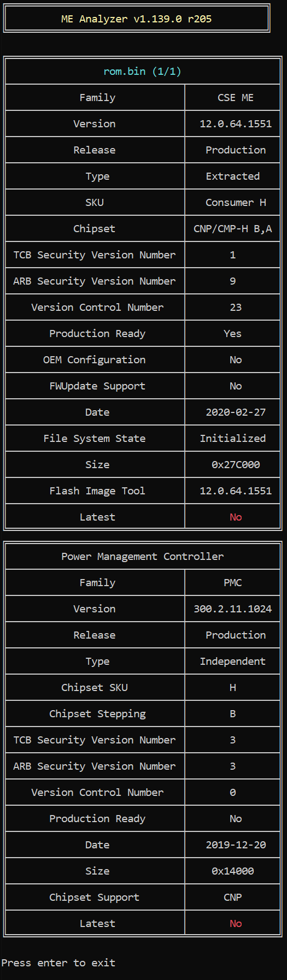Screen dimensions: 287x980
Task: Click the Power Management Controller heading
Action: (x=142, y=557)
